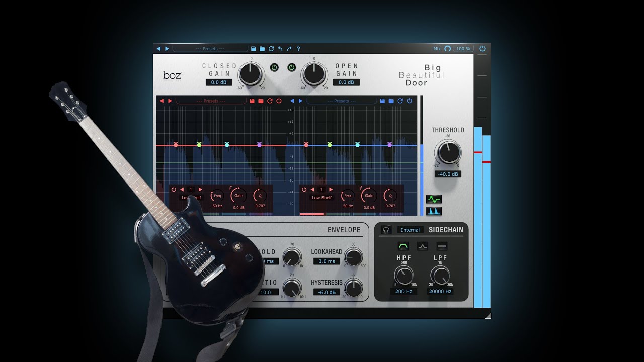Toggle the plugin bypass power button
Viewport: 644px width, 362px height.
[x=482, y=49]
